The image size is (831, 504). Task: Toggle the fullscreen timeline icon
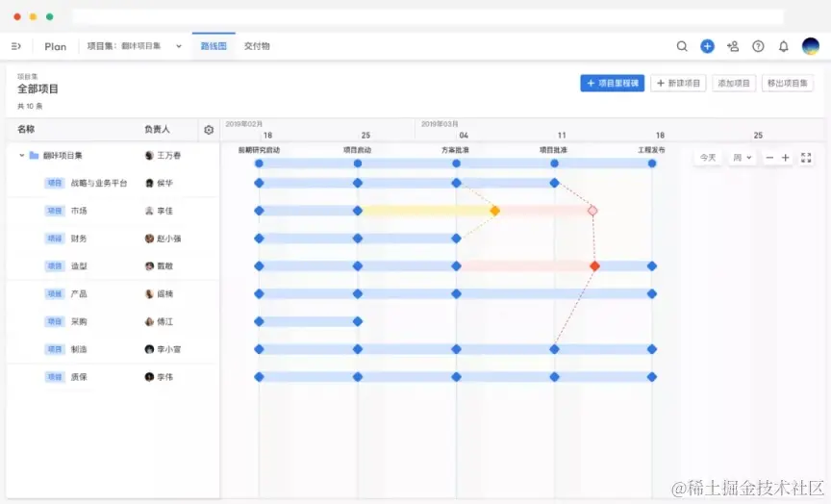[x=806, y=158]
